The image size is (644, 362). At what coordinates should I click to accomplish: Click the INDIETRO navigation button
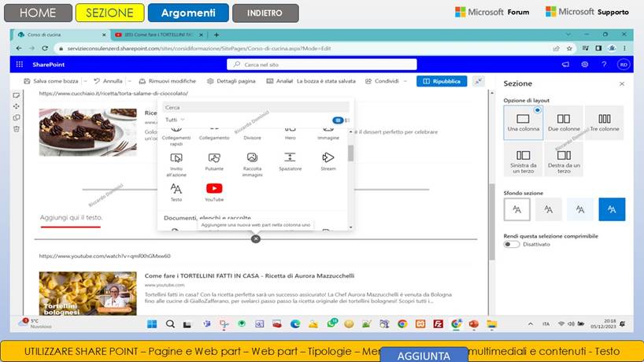[265, 13]
